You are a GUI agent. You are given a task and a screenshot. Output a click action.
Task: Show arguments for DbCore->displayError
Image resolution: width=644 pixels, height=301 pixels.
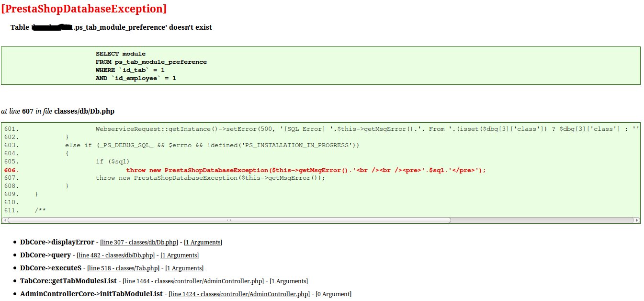203,243
